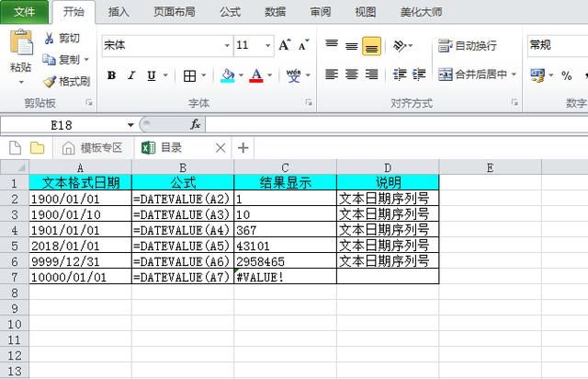This screenshot has width=588, height=379.
Task: Click in the formula bar input
Action: click(x=397, y=125)
